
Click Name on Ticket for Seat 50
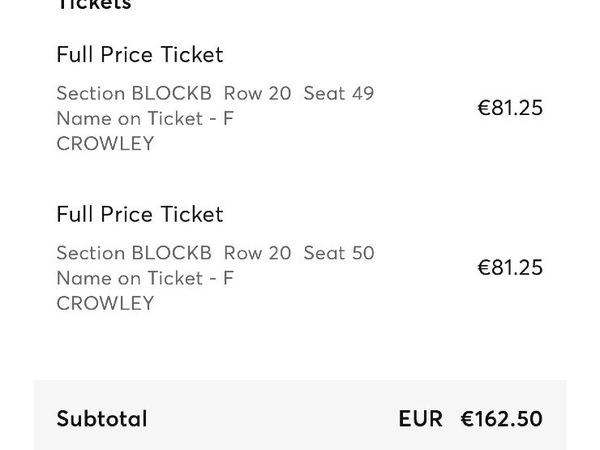coord(132,279)
